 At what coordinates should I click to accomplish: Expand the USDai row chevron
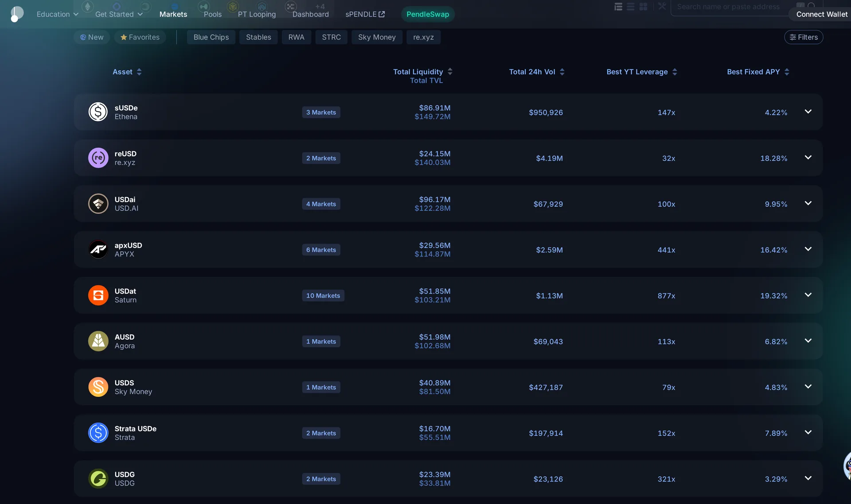pos(808,203)
